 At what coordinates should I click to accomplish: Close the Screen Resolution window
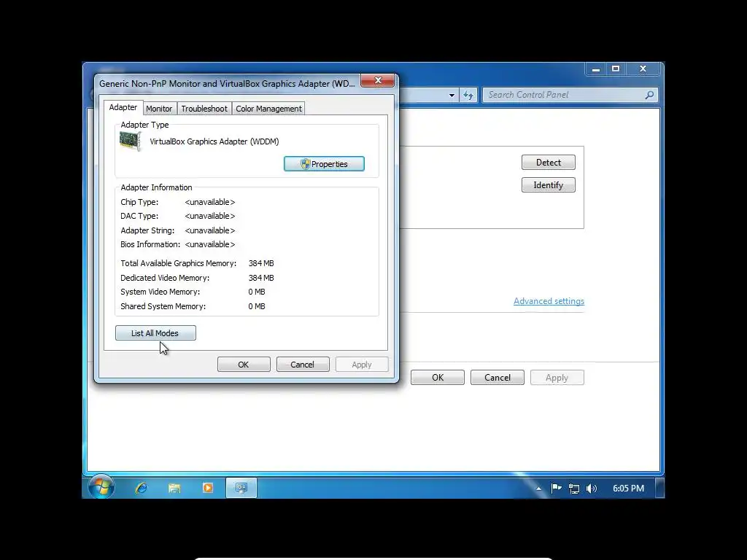(643, 69)
